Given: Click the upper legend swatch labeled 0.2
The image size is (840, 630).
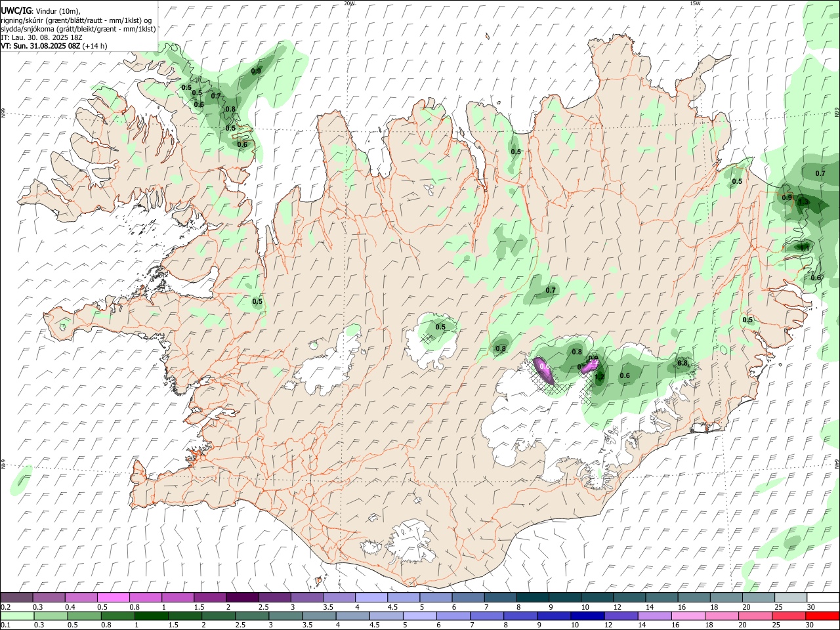Looking at the screenshot, I should click(x=16, y=597).
